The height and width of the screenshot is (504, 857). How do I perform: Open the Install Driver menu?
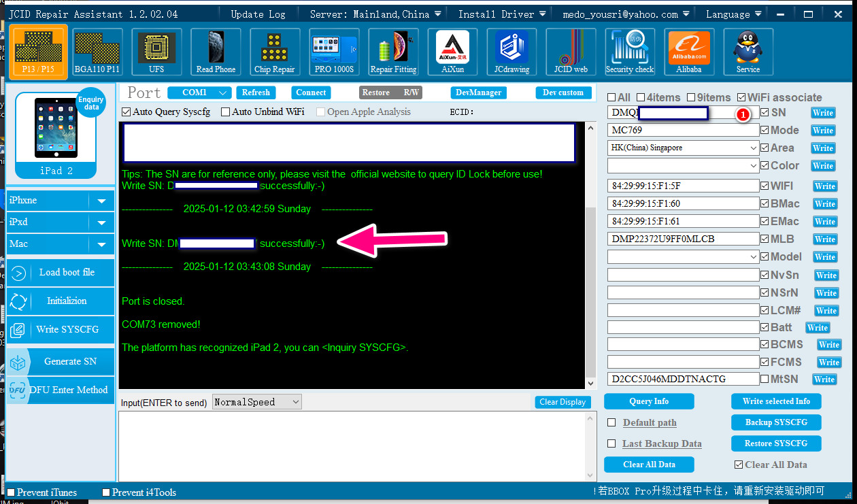(503, 14)
